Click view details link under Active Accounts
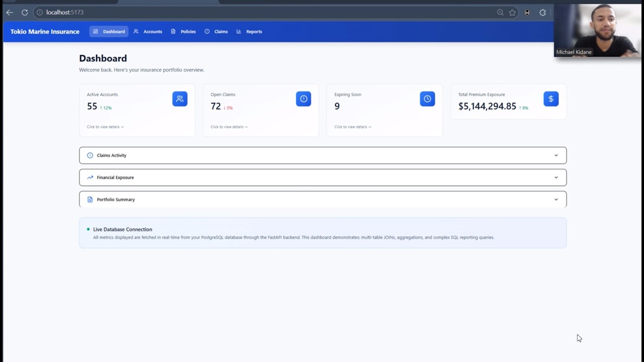The width and height of the screenshot is (644, 362). tap(105, 127)
